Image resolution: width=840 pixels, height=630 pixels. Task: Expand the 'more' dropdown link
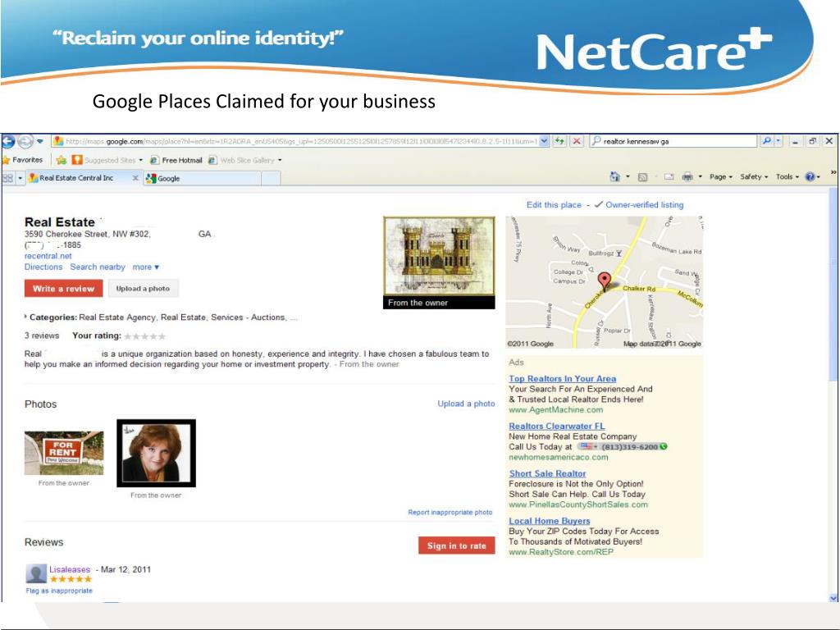146,267
